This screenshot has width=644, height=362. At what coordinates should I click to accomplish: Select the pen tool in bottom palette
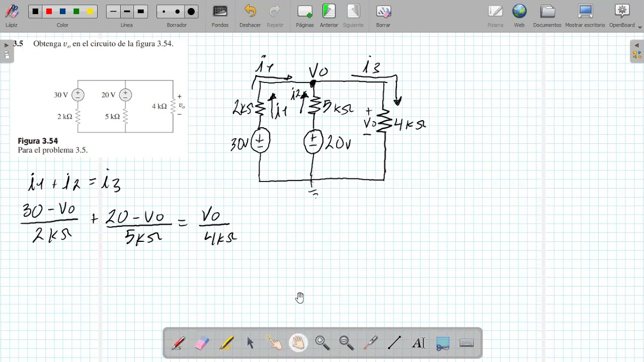(178, 343)
